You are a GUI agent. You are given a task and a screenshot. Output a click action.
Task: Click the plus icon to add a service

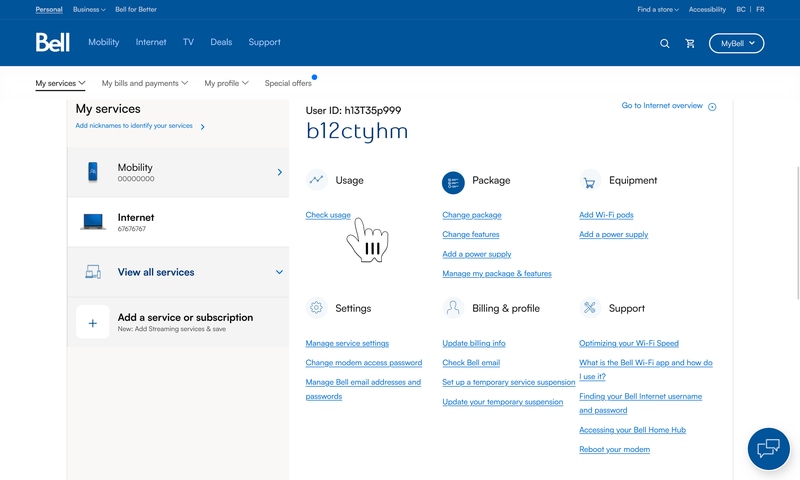point(93,322)
